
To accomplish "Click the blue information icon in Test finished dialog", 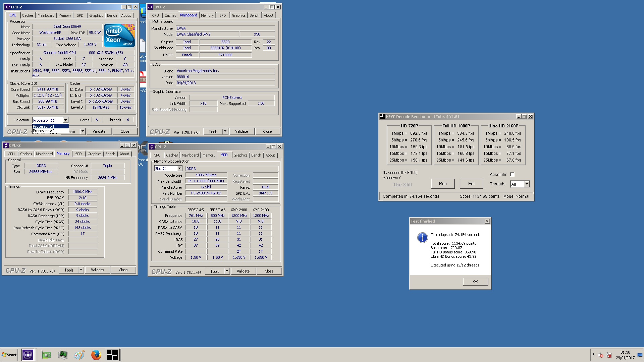I will tap(422, 238).
